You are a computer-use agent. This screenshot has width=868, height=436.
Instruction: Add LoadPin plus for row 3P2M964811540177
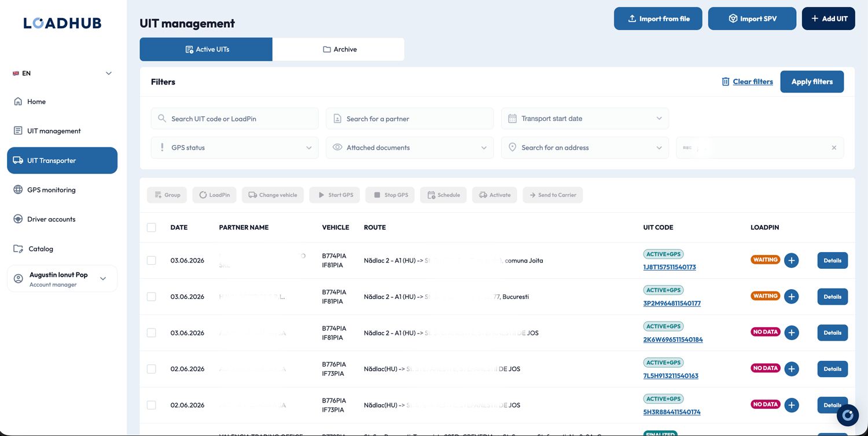click(791, 297)
